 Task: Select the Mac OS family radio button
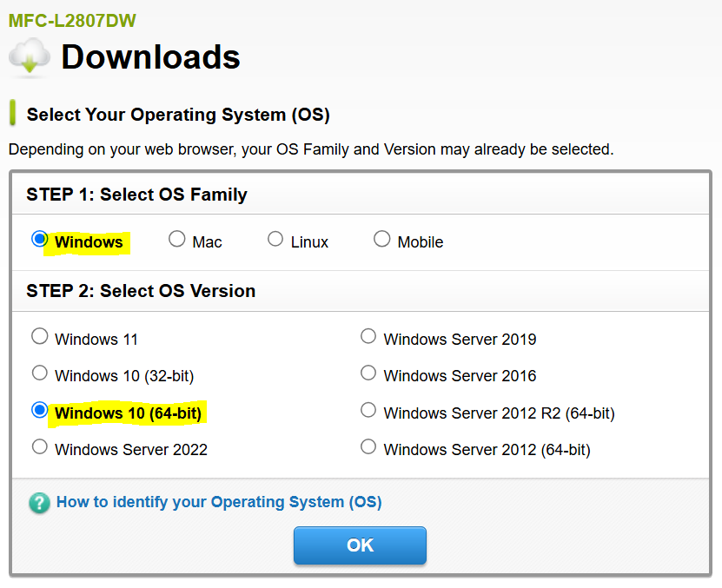pyautogui.click(x=177, y=239)
